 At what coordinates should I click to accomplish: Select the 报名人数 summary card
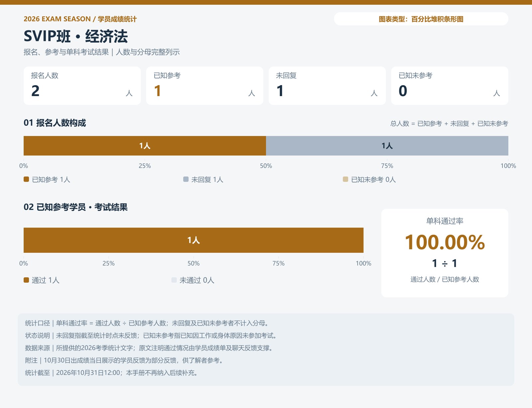pyautogui.click(x=82, y=86)
